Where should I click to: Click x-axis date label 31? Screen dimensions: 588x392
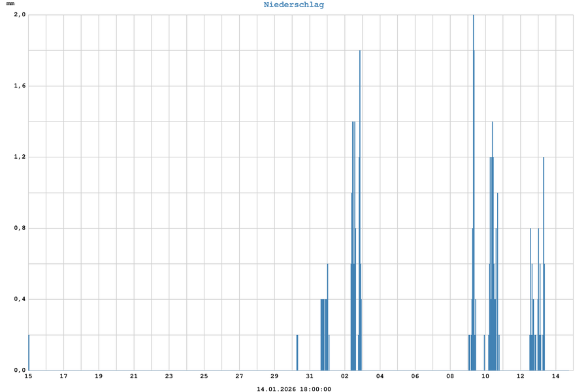coord(310,376)
